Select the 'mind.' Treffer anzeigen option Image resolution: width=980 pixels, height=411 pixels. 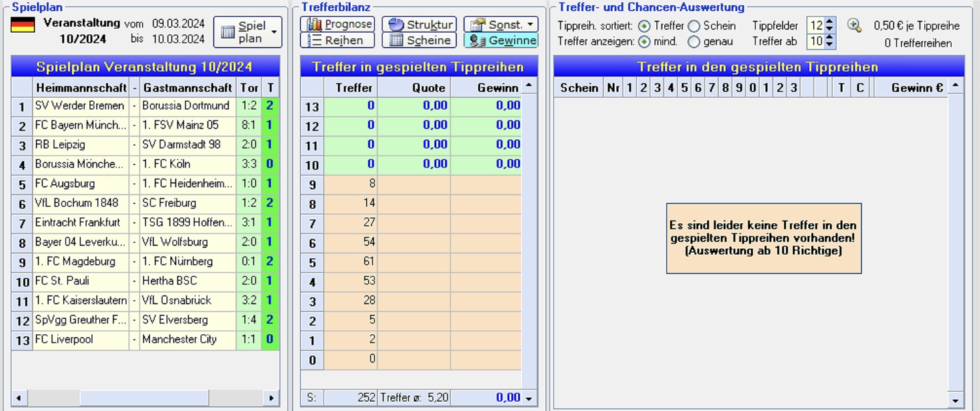click(644, 41)
